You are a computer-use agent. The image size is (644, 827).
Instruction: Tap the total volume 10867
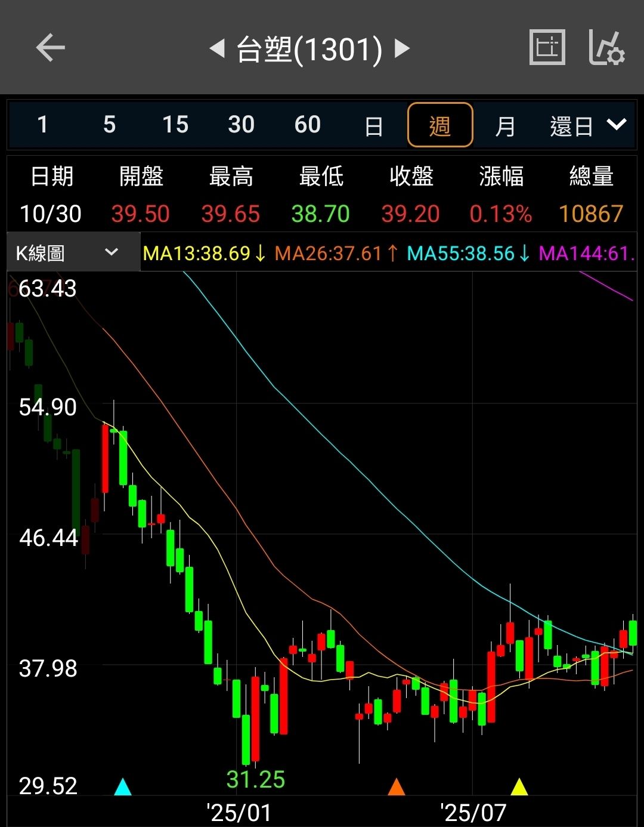pos(591,214)
